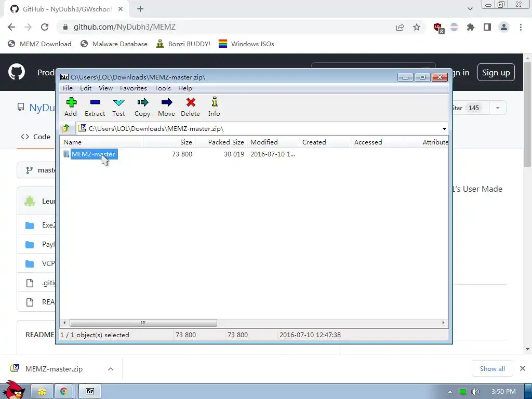The image size is (532, 399).
Task: Open the file explorer taskbar icon
Action: [42, 391]
